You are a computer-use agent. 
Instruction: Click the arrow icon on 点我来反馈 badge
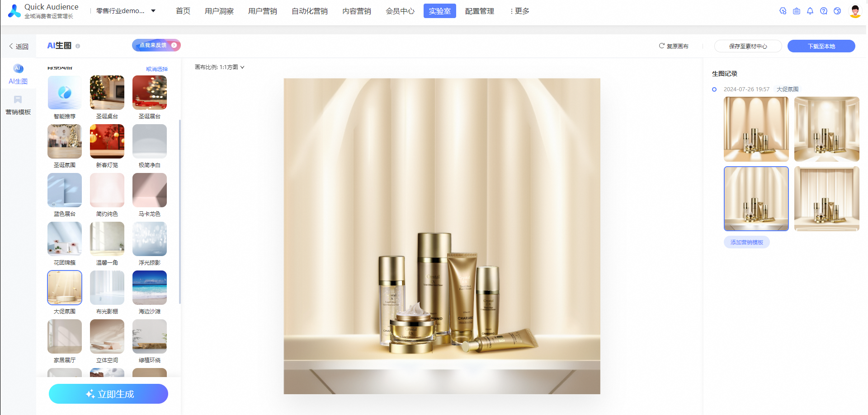click(x=174, y=45)
